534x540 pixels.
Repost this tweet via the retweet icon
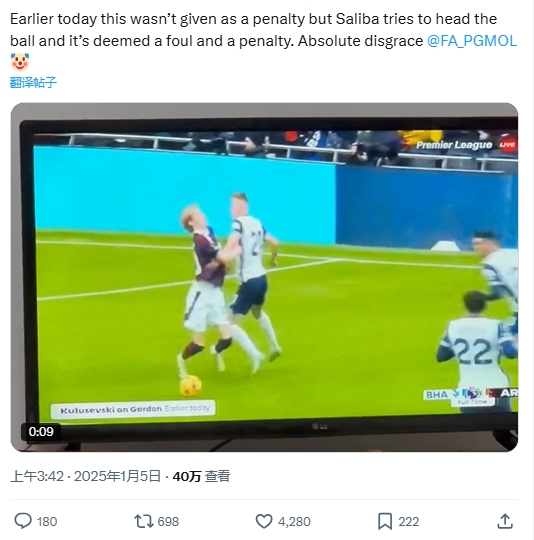144,521
